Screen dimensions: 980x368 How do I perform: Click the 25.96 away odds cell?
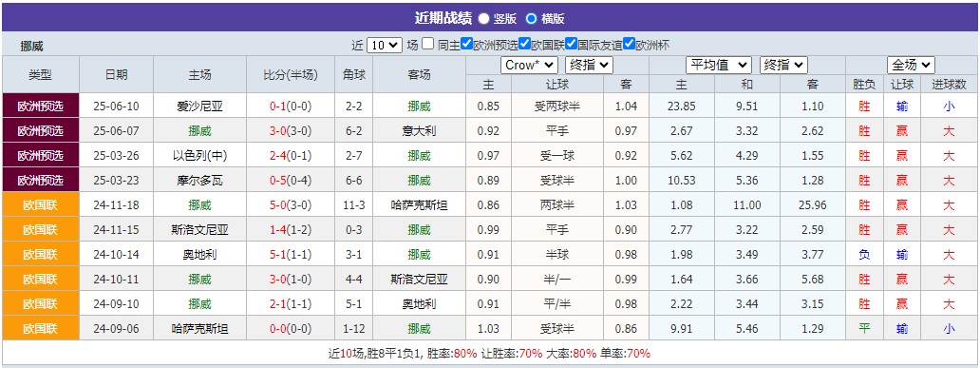pos(813,205)
